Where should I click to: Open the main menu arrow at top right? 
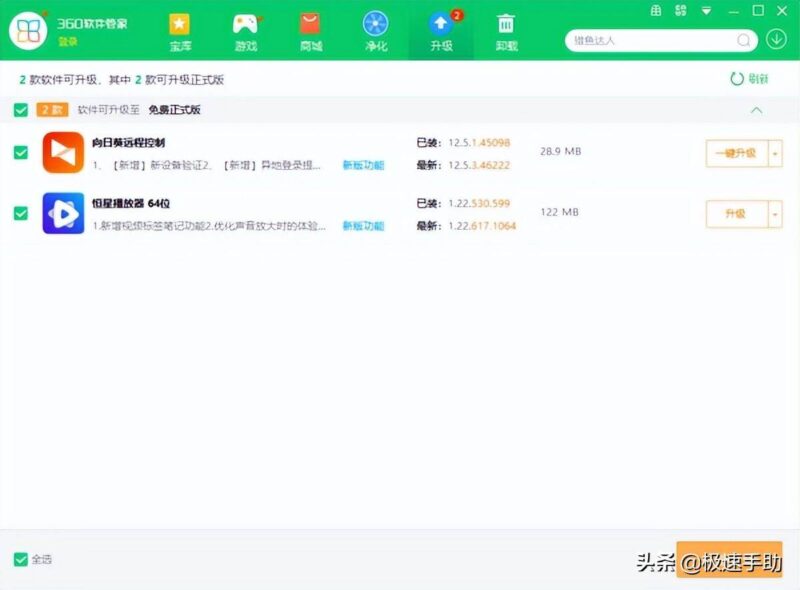coord(706,11)
